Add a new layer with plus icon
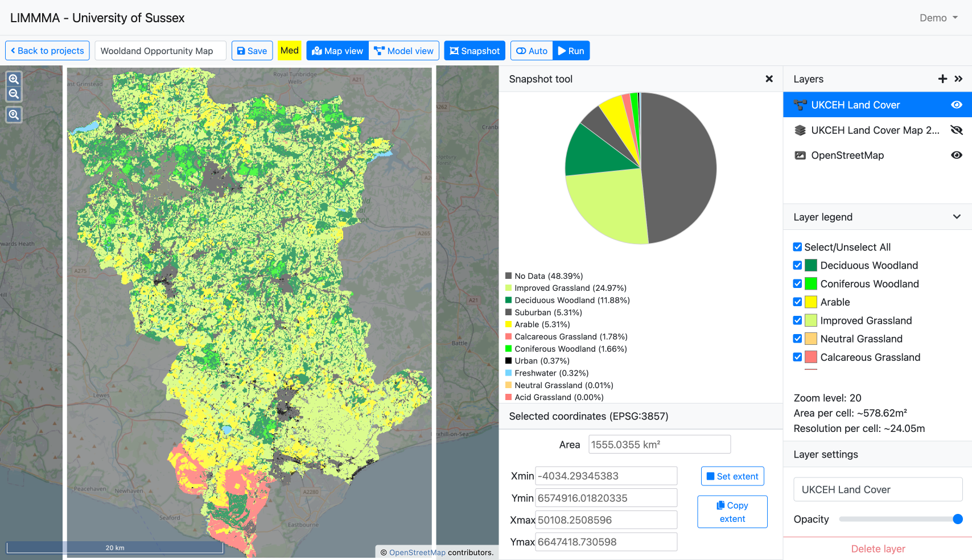 pos(942,79)
